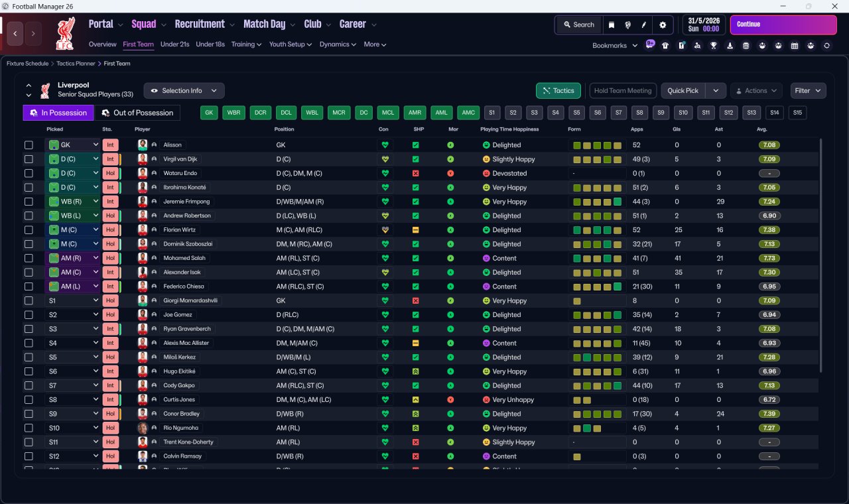Click the exclamation document icon in bookmarks bar
This screenshot has height=504, width=849.
tap(681, 45)
